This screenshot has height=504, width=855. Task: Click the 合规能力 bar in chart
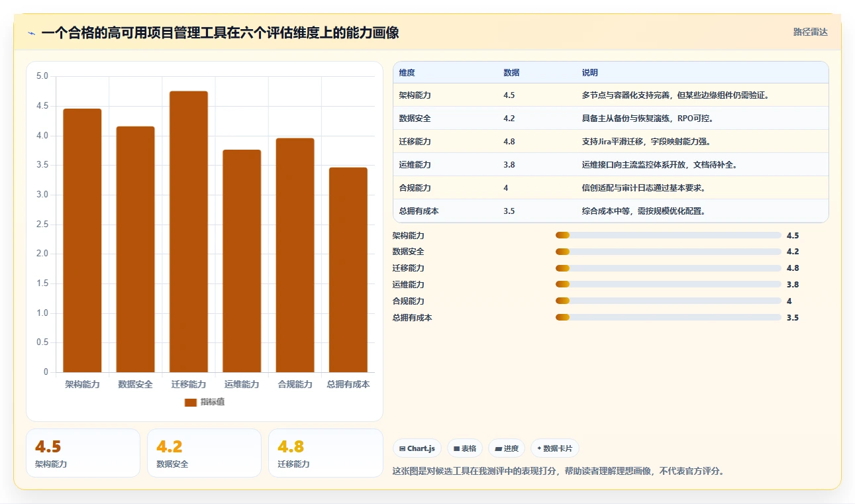[x=295, y=255]
